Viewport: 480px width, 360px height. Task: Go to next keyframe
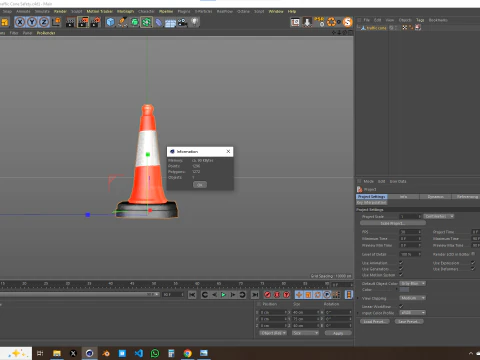243,295
